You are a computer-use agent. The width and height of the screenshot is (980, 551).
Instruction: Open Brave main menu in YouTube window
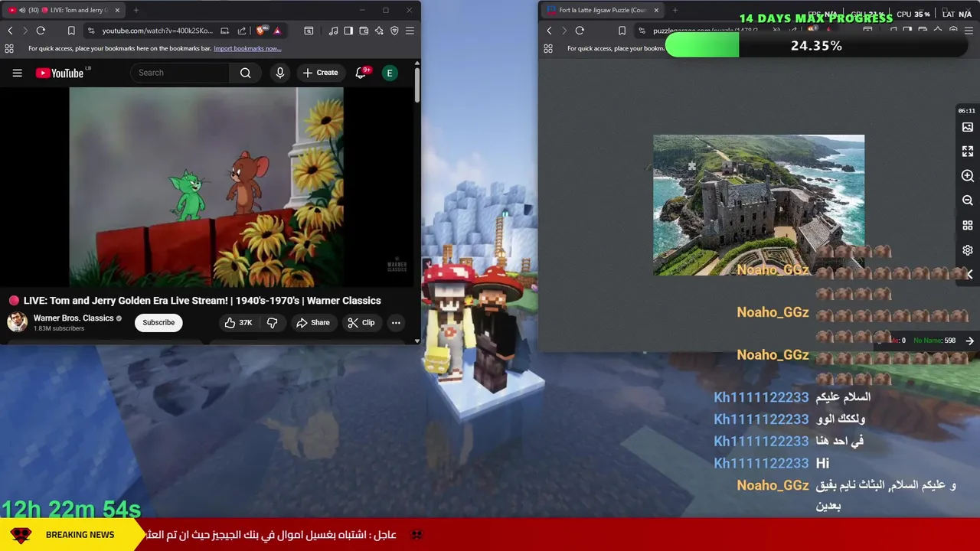(410, 31)
